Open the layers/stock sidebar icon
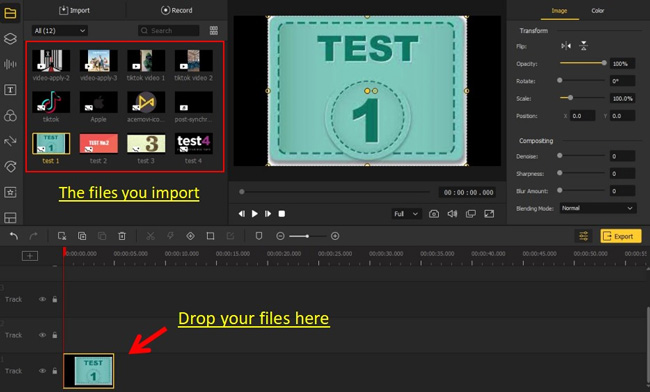 [10, 39]
